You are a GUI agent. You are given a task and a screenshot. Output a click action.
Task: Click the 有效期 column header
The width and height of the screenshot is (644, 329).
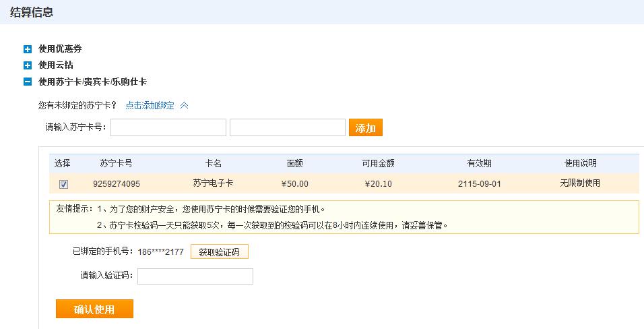480,163
